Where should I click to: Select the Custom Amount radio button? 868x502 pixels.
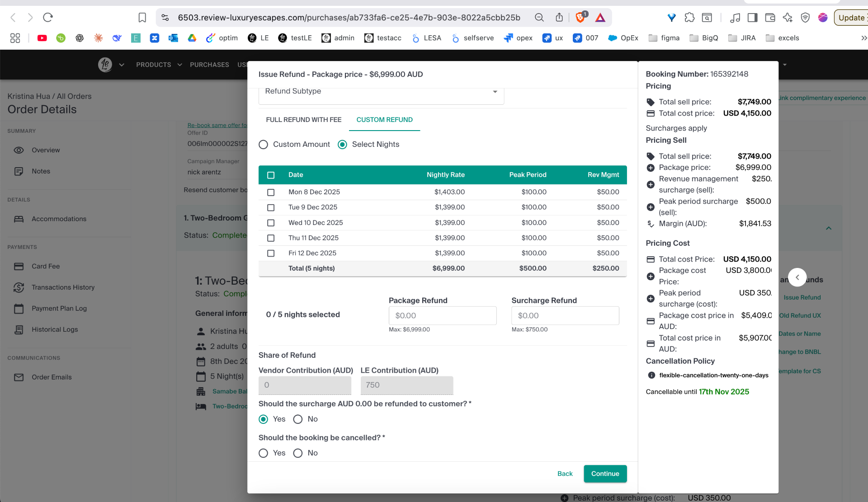point(263,145)
